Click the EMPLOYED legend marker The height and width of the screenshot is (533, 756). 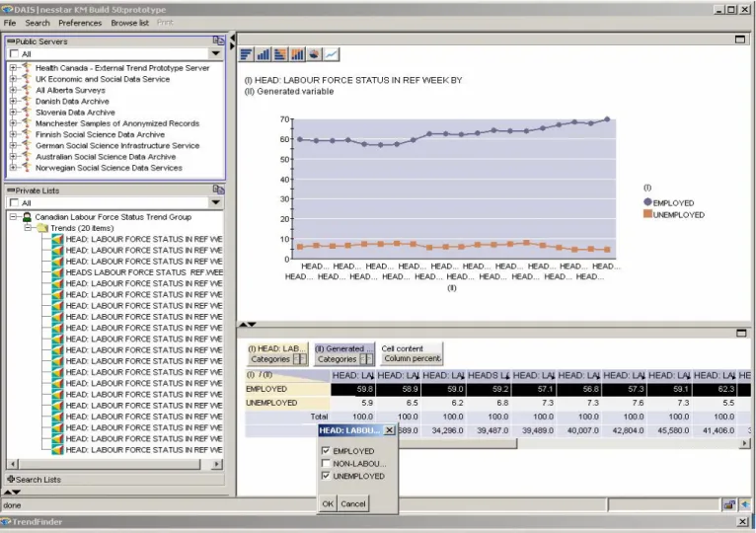(x=647, y=202)
